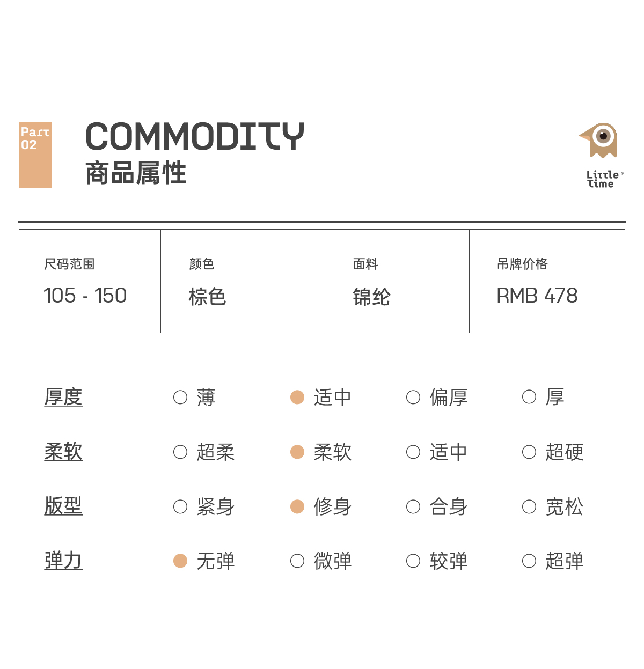Click the 尺码范围 105 - 150 cell
The width and height of the screenshot is (644, 669).
pyautogui.click(x=89, y=282)
